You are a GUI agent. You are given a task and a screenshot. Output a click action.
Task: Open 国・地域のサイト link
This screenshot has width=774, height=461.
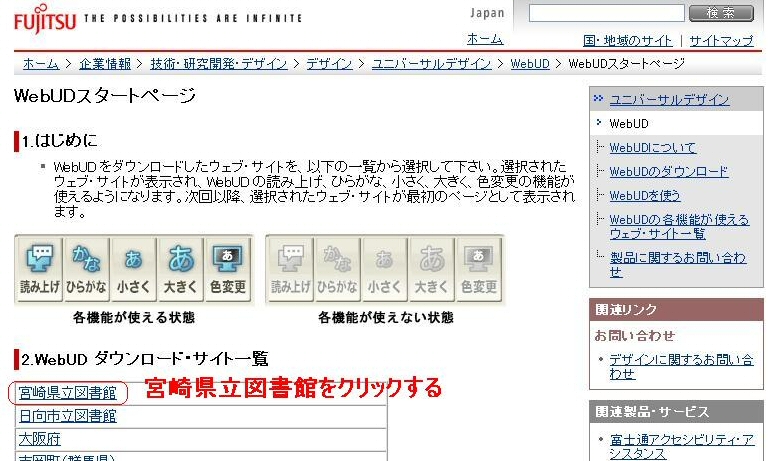(x=627, y=40)
